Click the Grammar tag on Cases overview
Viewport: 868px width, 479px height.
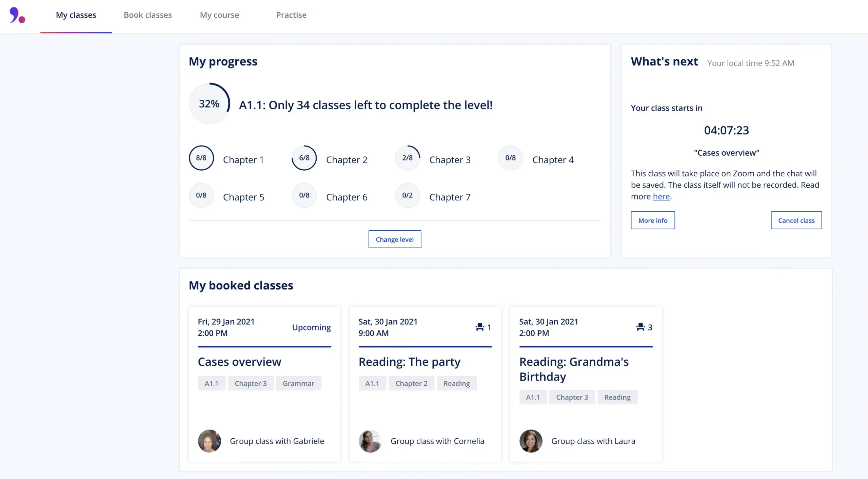coord(299,383)
